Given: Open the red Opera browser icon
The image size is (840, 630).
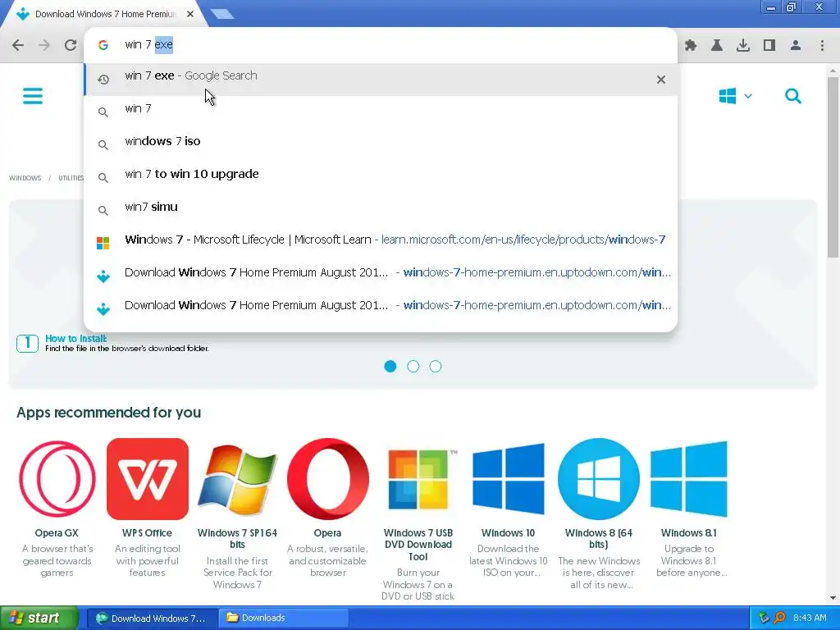Looking at the screenshot, I should (328, 479).
